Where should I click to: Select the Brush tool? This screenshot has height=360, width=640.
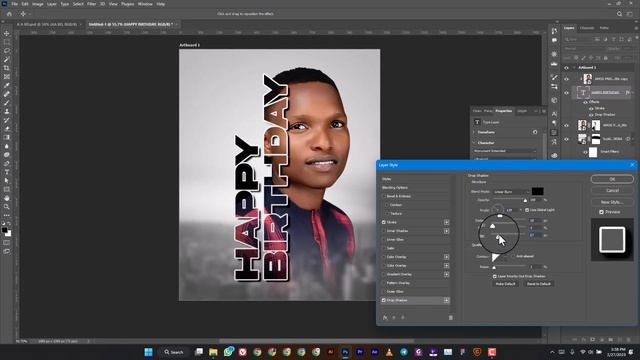7,103
